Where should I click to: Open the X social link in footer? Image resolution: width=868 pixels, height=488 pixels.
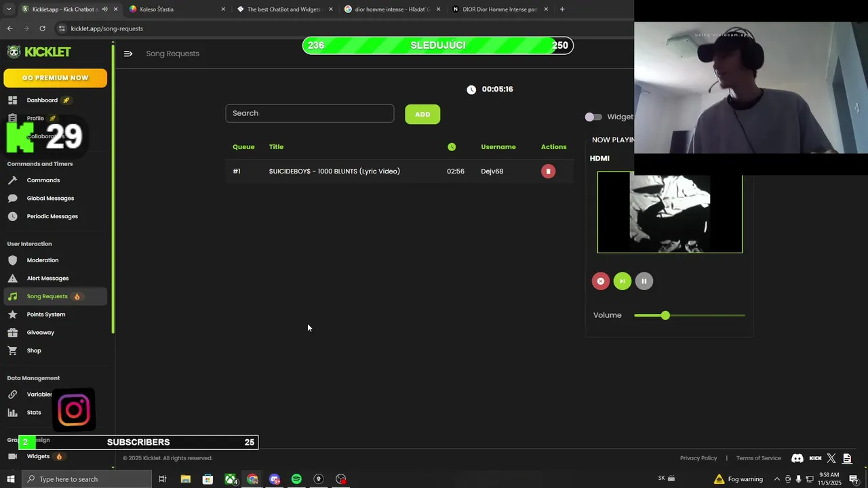pyautogui.click(x=831, y=458)
